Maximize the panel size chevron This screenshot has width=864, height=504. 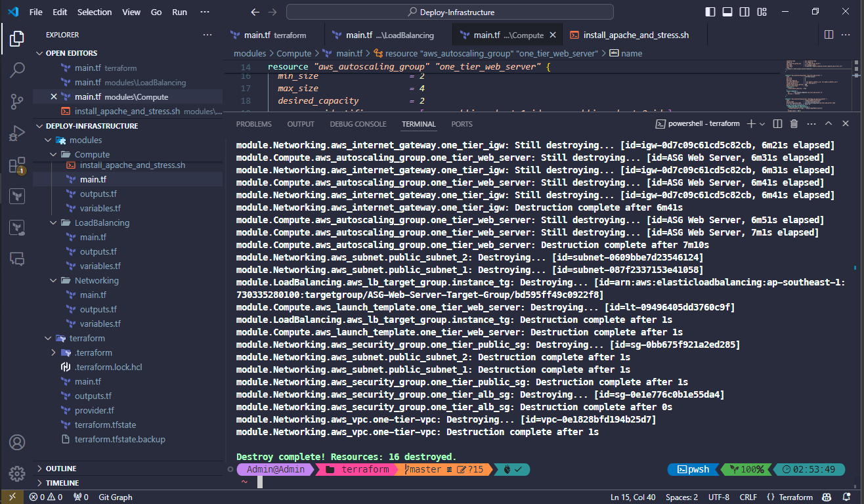[x=829, y=123]
